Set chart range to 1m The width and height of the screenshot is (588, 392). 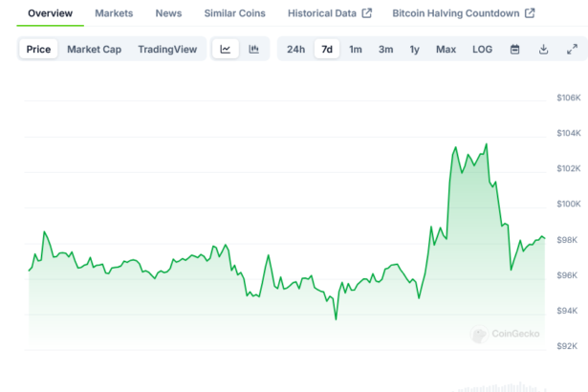(x=356, y=49)
